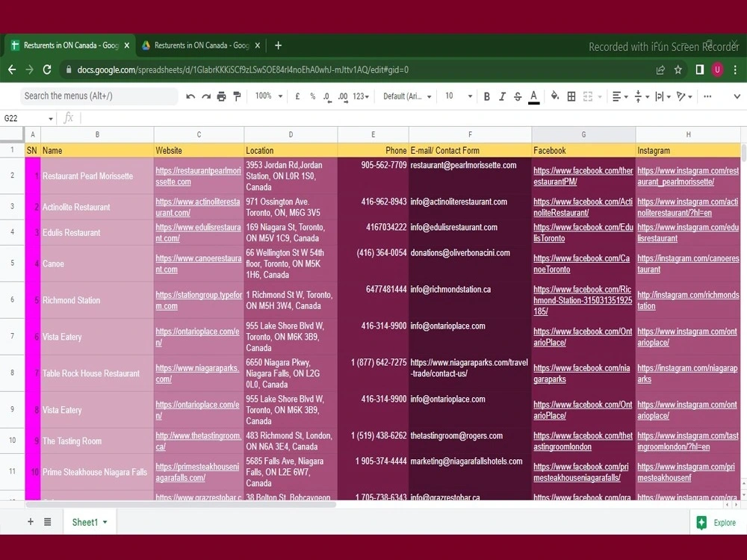Open facebook.com/CanoeToronto link
The image size is (747, 560).
point(581,264)
